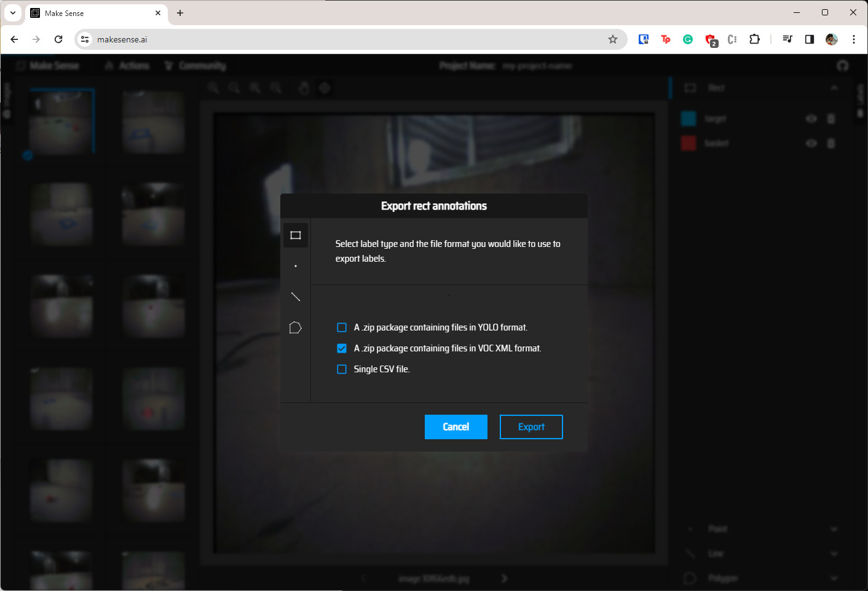
Task: Click the crosshair cursor settings icon
Action: point(325,88)
